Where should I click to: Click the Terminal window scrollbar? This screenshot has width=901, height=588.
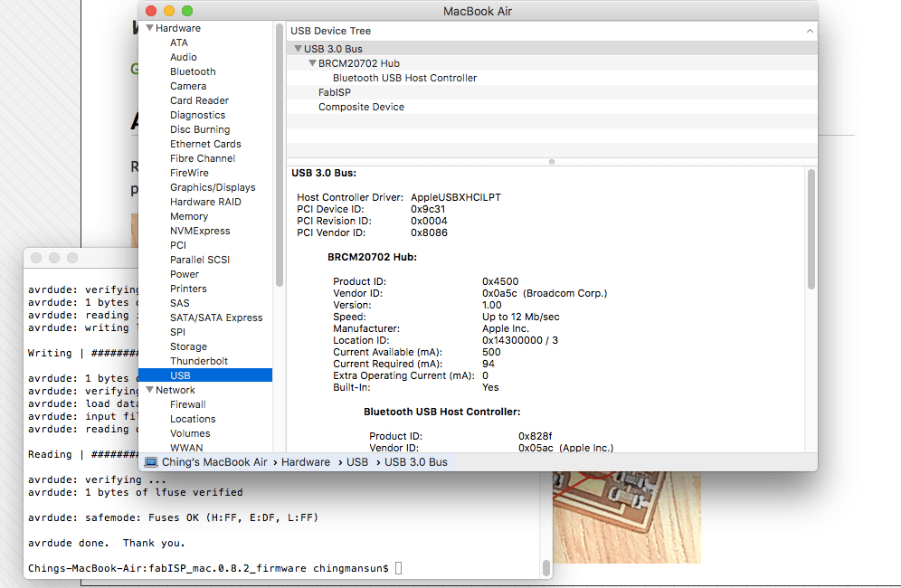tap(546, 568)
